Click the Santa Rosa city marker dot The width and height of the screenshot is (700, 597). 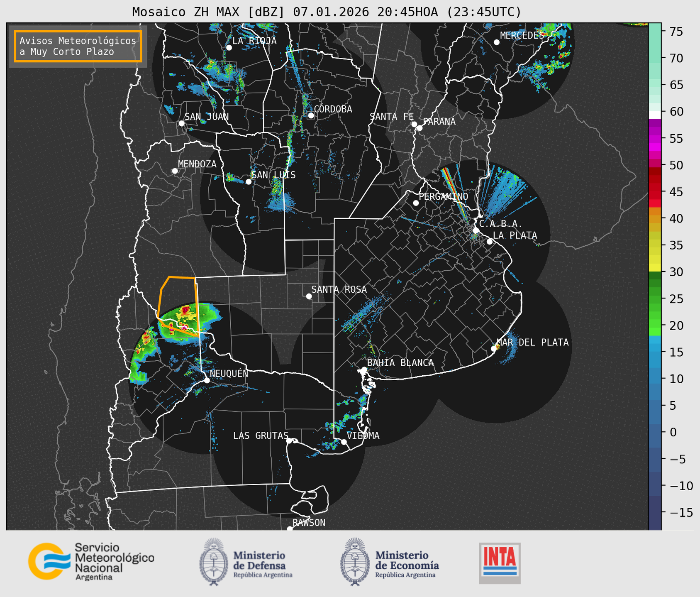click(309, 296)
